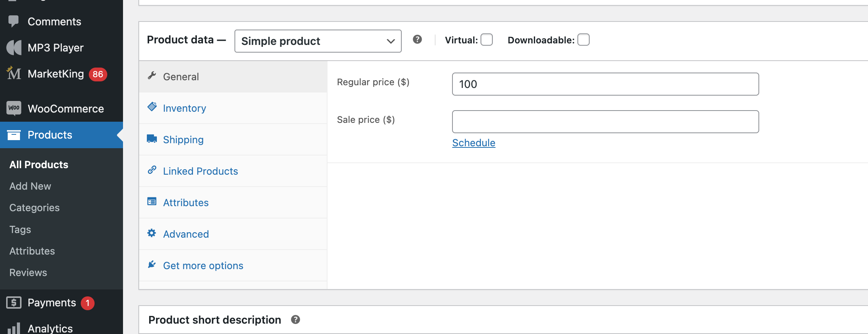868x334 pixels.
Task: Click the Advanced gear icon
Action: click(152, 233)
